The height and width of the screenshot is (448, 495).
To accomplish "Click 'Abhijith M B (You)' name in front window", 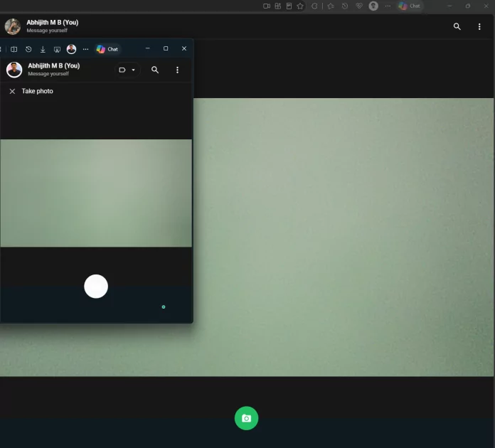I will click(x=53, y=65).
